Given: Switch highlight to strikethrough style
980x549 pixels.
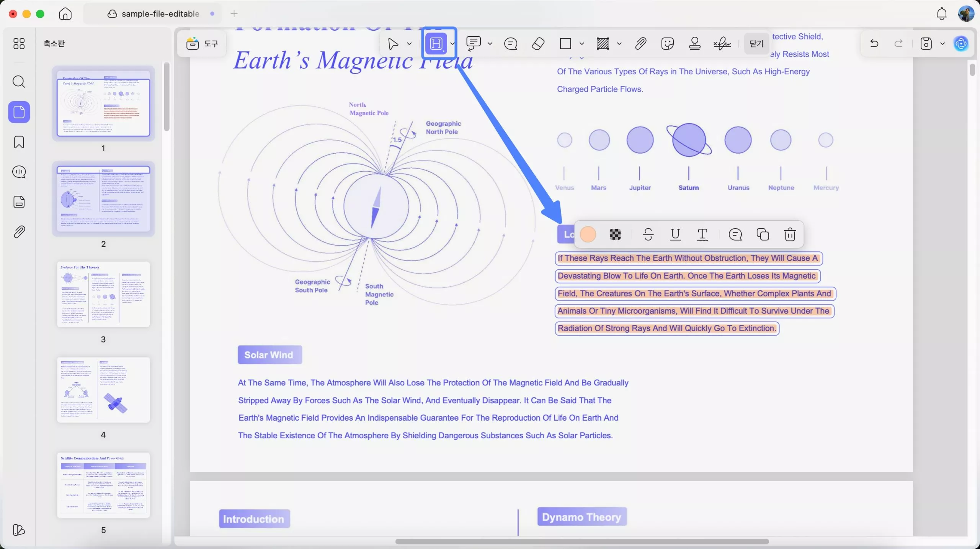Looking at the screenshot, I should [x=648, y=234].
